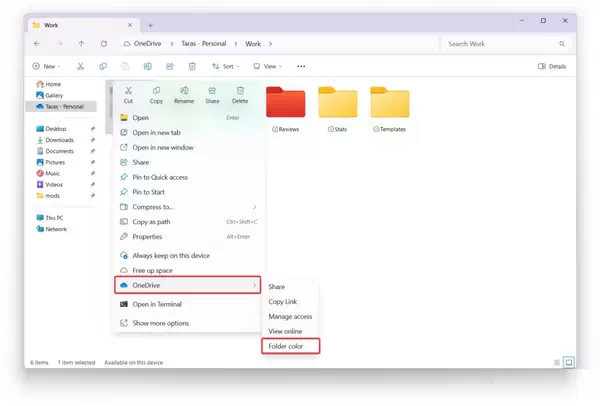The image size is (600, 406).
Task: Click the Copy icon in context menu
Action: [156, 91]
